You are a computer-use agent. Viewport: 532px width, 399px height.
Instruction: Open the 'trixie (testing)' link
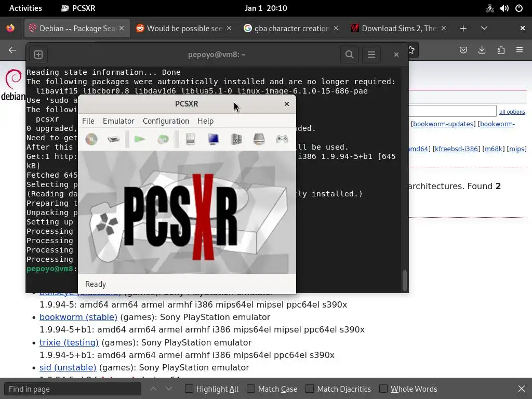coord(69,343)
